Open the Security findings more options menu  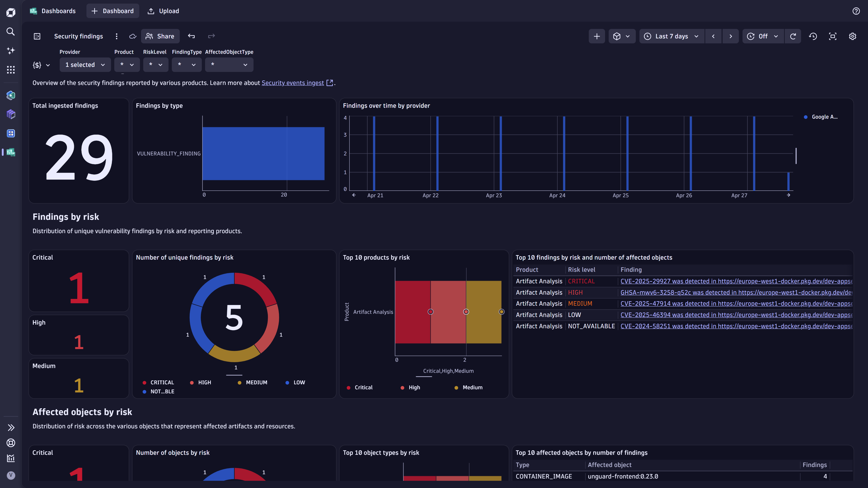[117, 36]
